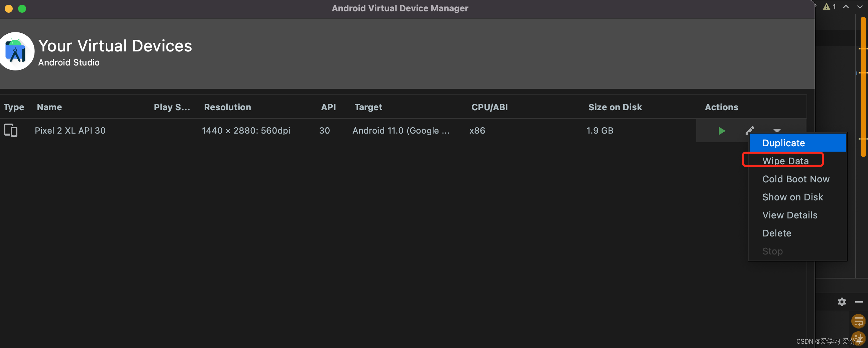The width and height of the screenshot is (868, 348).
Task: Sort by the Size on Disk column header
Action: (x=615, y=107)
